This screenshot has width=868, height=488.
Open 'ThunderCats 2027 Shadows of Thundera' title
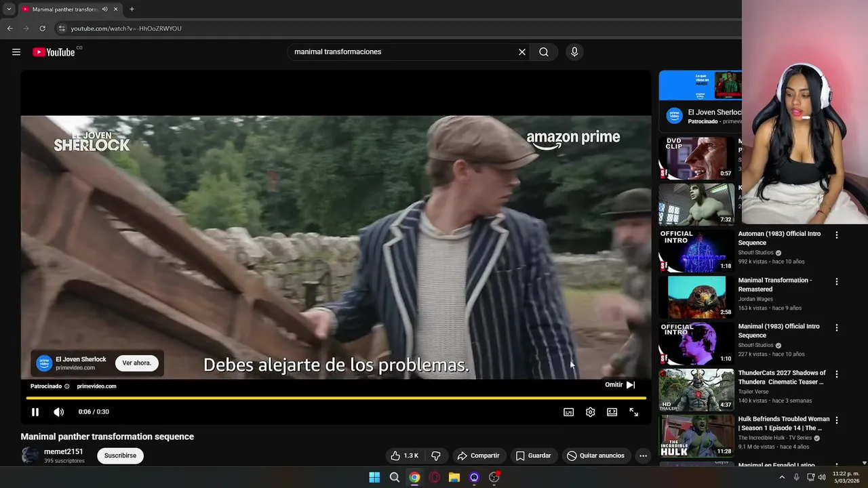pos(782,378)
